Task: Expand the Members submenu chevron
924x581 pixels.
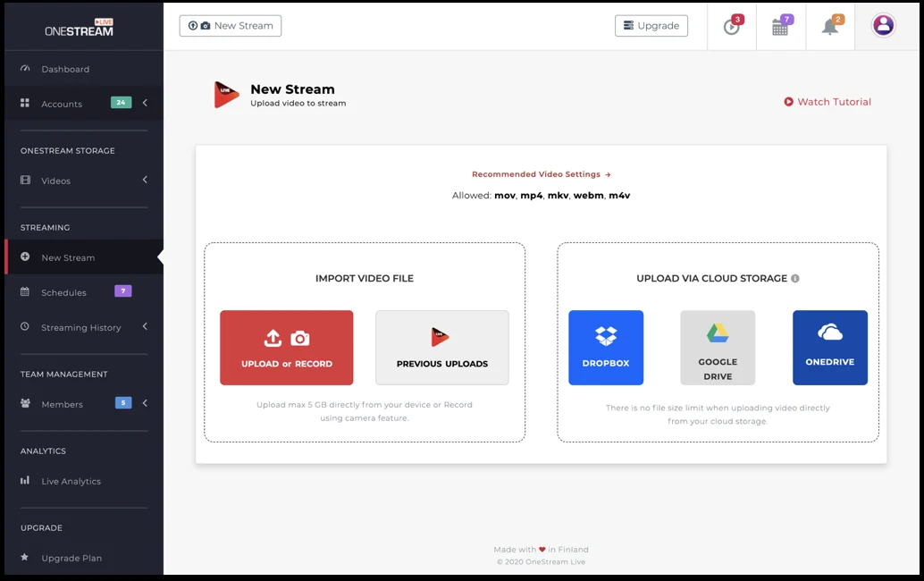Action: 145,403
